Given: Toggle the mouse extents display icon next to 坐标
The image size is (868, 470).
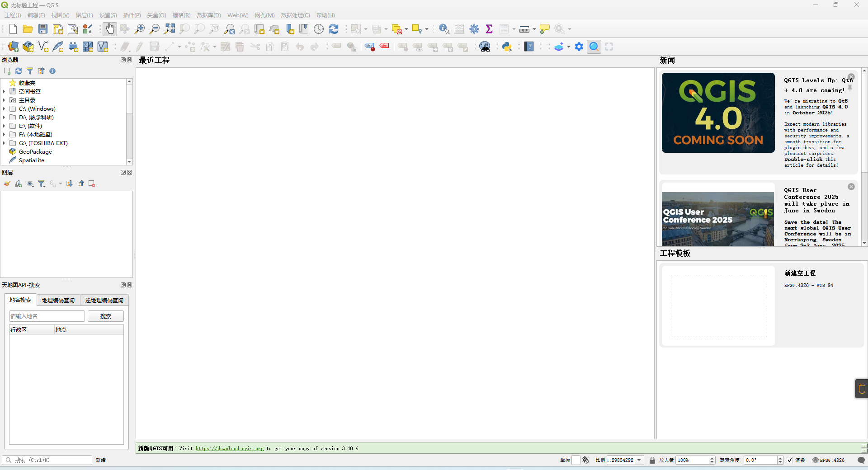Looking at the screenshot, I should pyautogui.click(x=586, y=460).
